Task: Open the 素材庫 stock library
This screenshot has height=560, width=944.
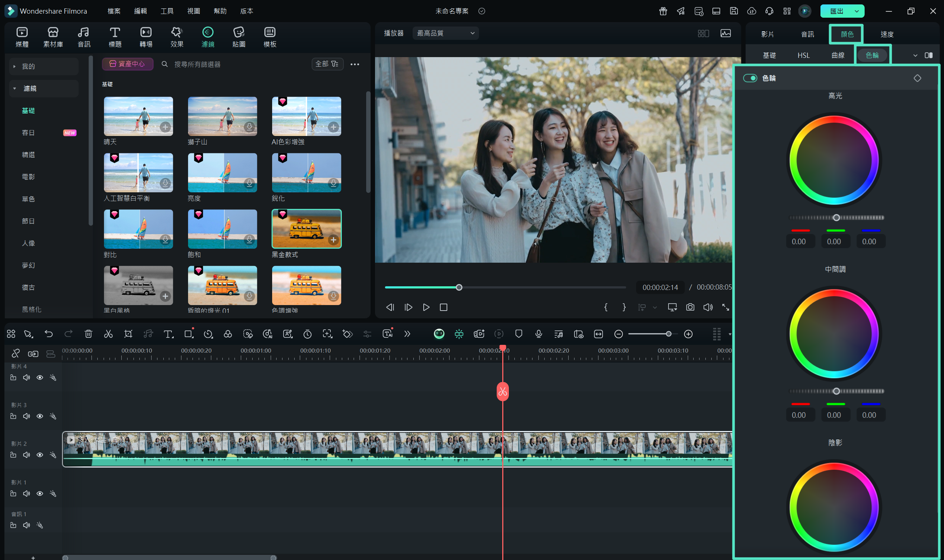Action: (53, 37)
